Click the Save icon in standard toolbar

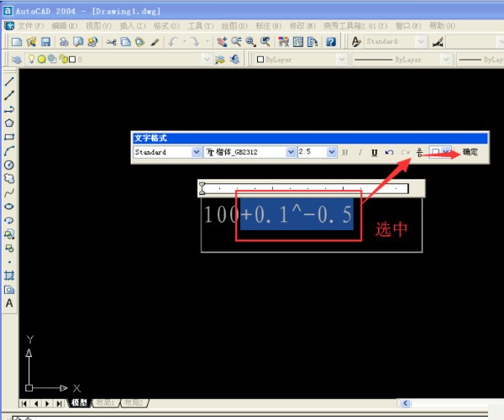click(x=46, y=41)
